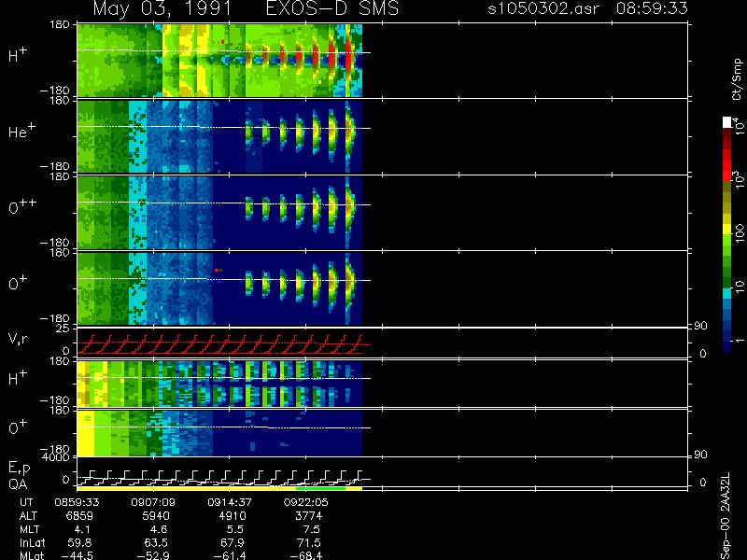
Task: Select the "EXOS-D SMS" title text
Action: tap(332, 8)
